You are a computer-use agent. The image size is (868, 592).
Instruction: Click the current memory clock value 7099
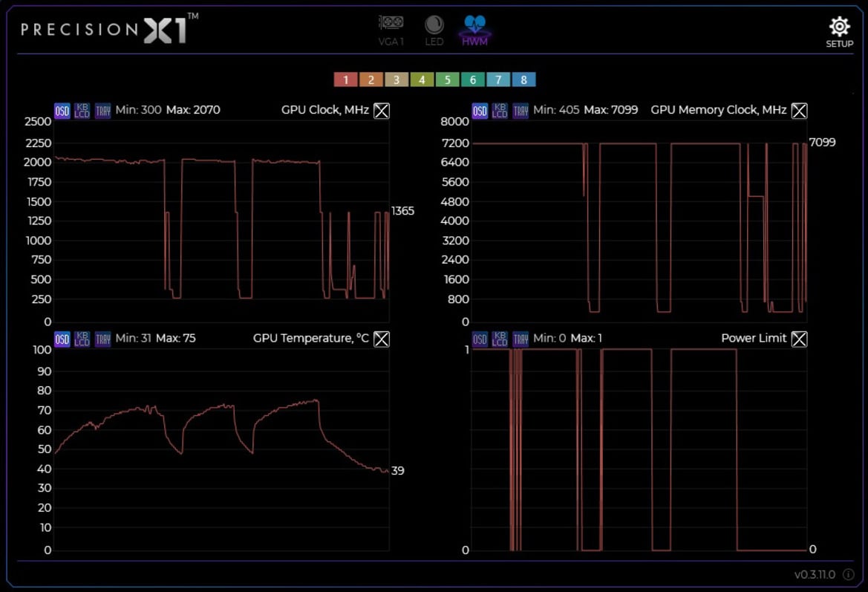822,143
